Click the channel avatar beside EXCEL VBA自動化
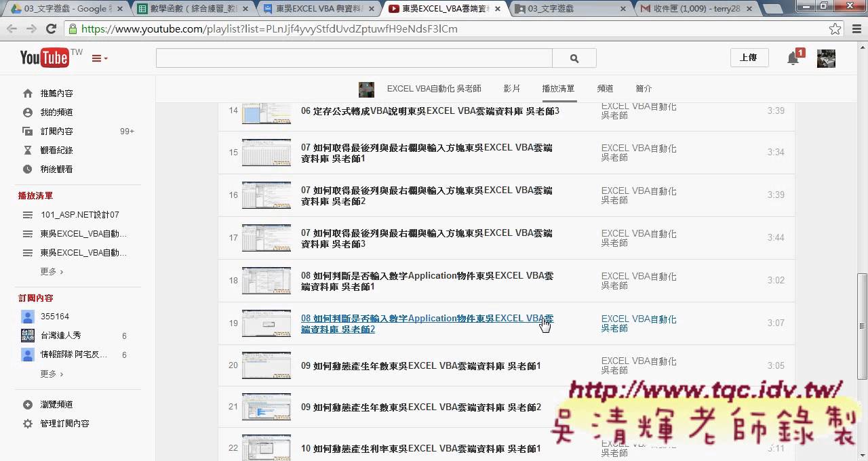The image size is (868, 461). point(366,89)
